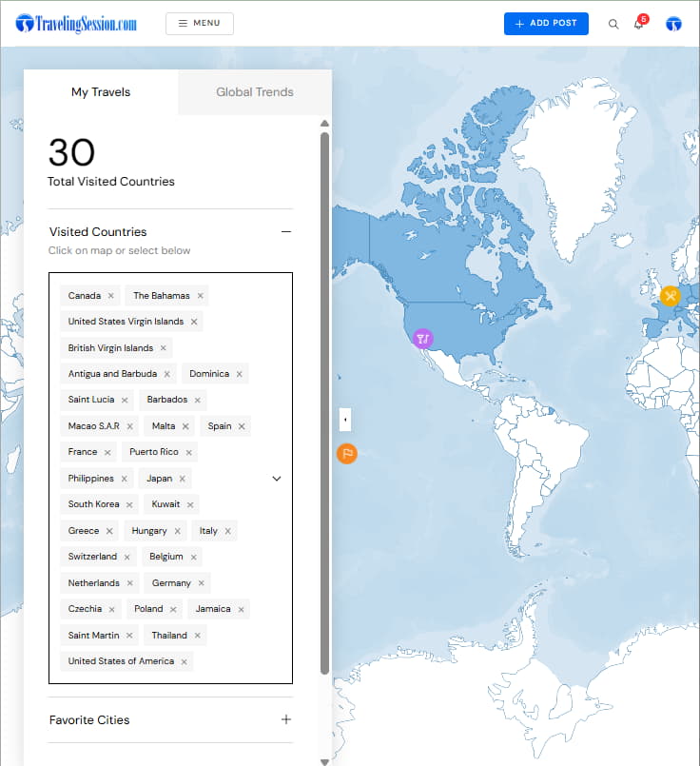This screenshot has height=766, width=700.
Task: Open the notifications bell
Action: [x=639, y=24]
